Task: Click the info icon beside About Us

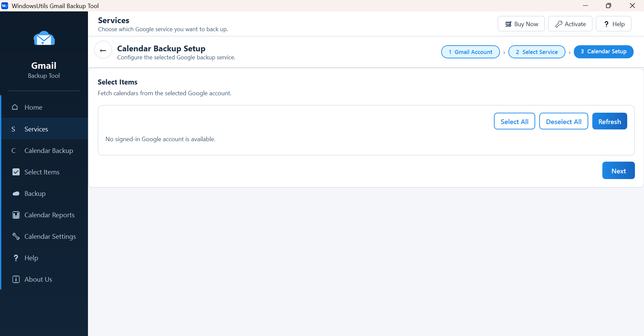Action: (16, 279)
